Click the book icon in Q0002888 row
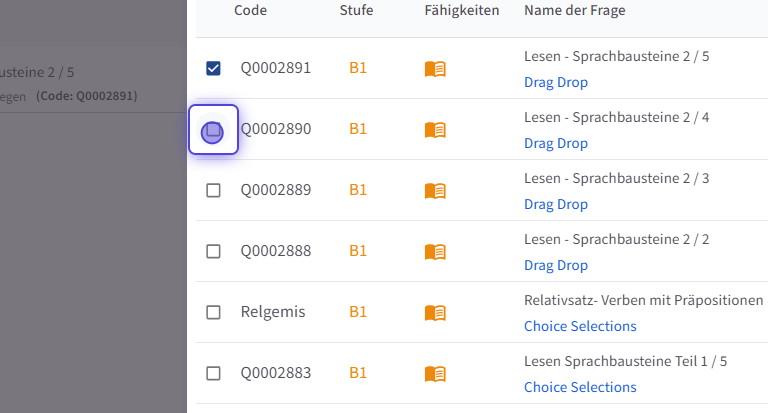Screen dimensions: 768x413 pos(435,251)
